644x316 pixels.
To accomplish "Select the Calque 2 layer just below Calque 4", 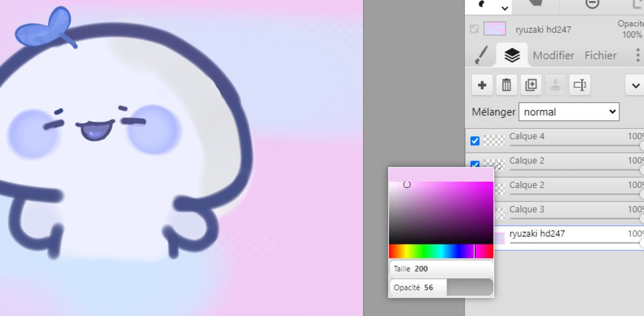I will [x=555, y=165].
